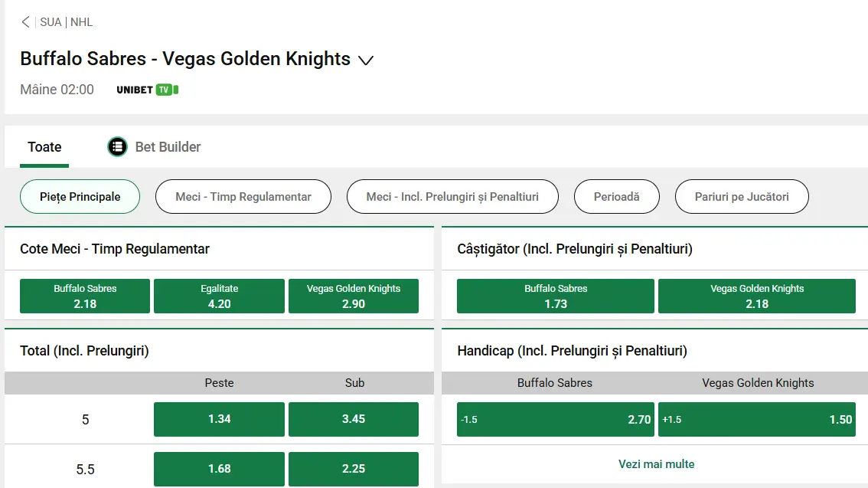Pick Sub 5.5 goals at 2.25
Image resolution: width=868 pixels, height=488 pixels.
[353, 469]
